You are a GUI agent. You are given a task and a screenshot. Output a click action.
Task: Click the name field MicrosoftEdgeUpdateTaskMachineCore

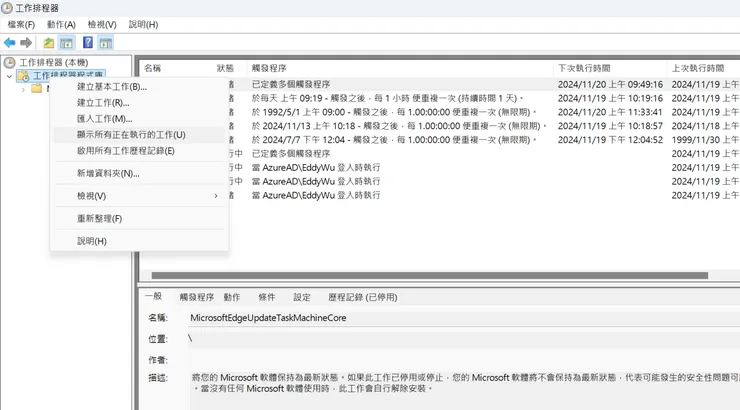pyautogui.click(x=464, y=318)
